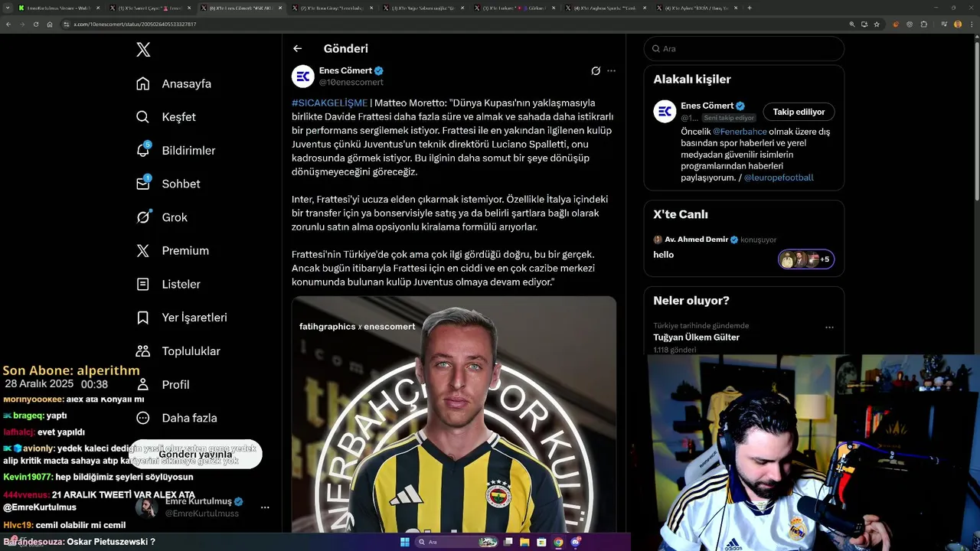Open the Frattesi Fenerbahçe image
980x551 pixels.
[454, 414]
